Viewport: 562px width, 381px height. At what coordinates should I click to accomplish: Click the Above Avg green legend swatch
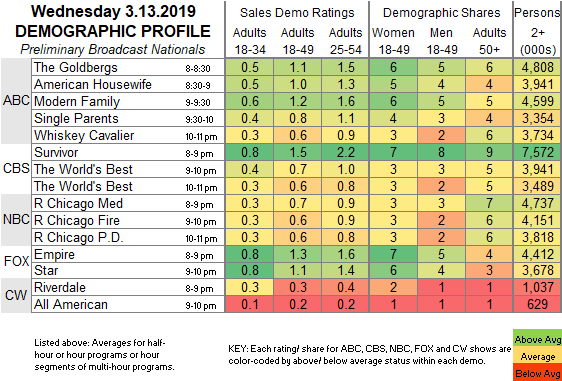(537, 339)
